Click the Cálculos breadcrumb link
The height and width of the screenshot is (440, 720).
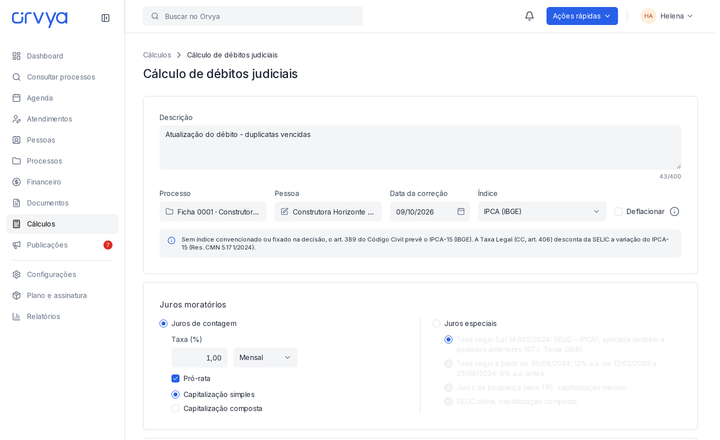click(x=157, y=55)
